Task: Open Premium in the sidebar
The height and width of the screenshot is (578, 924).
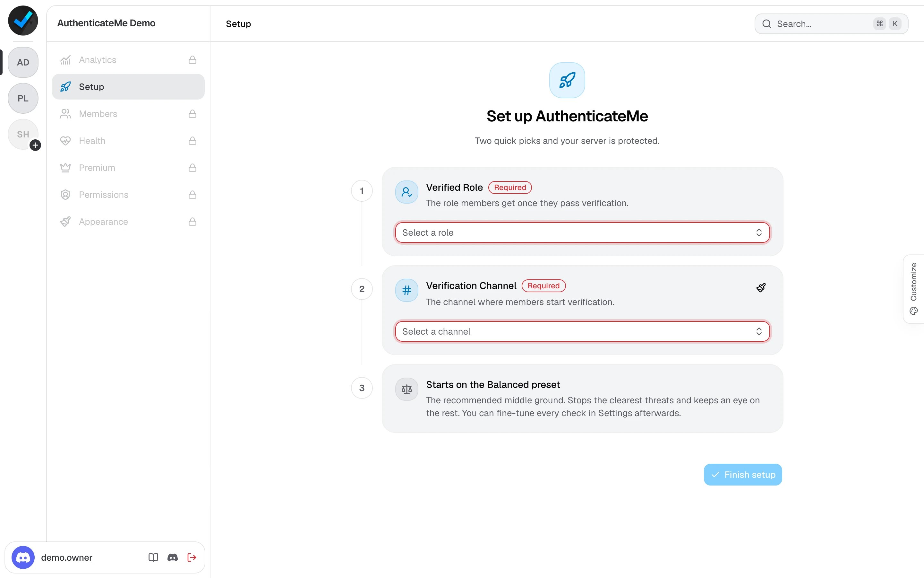Action: [128, 168]
